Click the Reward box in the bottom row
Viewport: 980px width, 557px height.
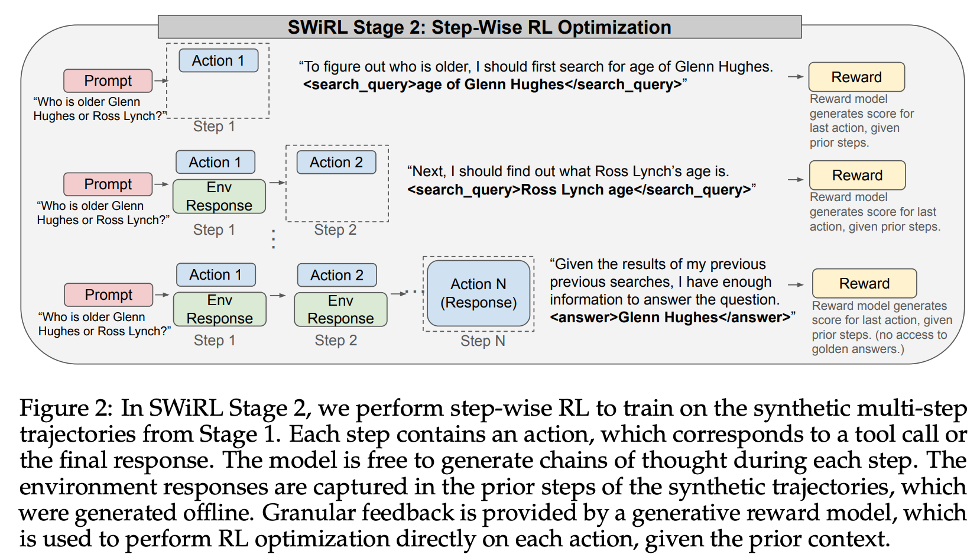(864, 283)
